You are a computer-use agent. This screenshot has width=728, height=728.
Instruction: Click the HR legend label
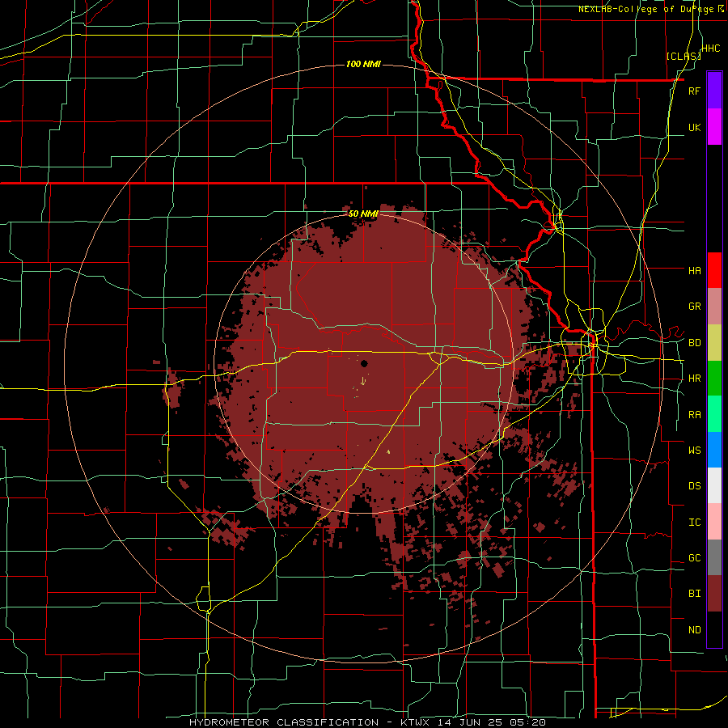tap(694, 379)
